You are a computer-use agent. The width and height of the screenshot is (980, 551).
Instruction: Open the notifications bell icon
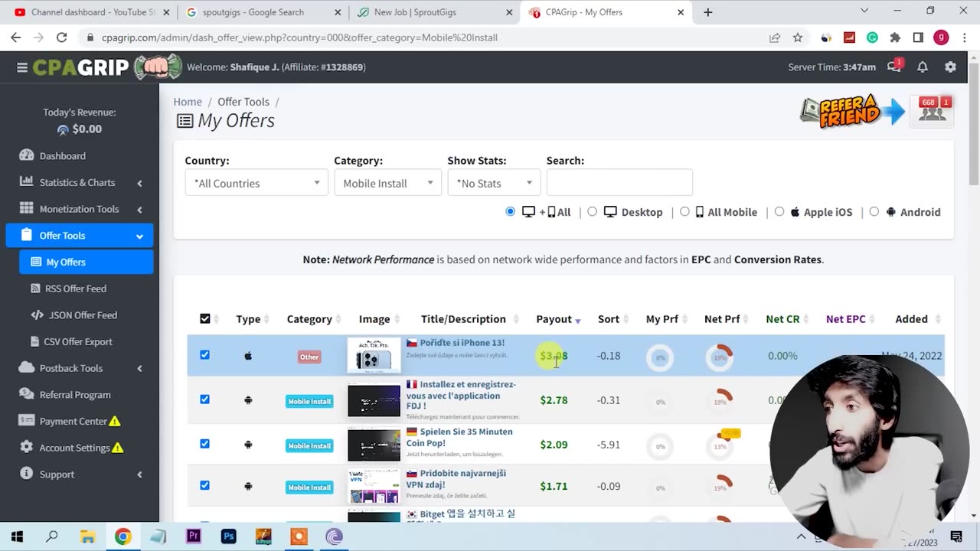pyautogui.click(x=923, y=67)
